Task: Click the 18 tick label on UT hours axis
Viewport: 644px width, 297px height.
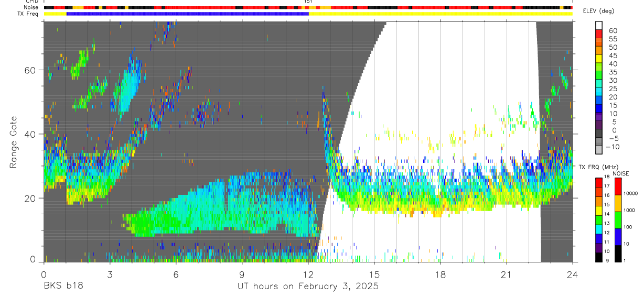Action: pyautogui.click(x=440, y=274)
